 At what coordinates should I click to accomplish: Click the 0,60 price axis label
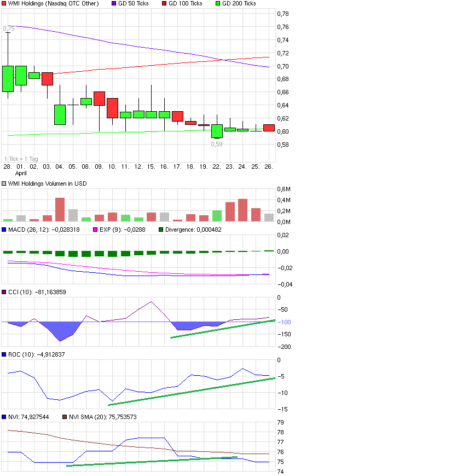(x=283, y=131)
